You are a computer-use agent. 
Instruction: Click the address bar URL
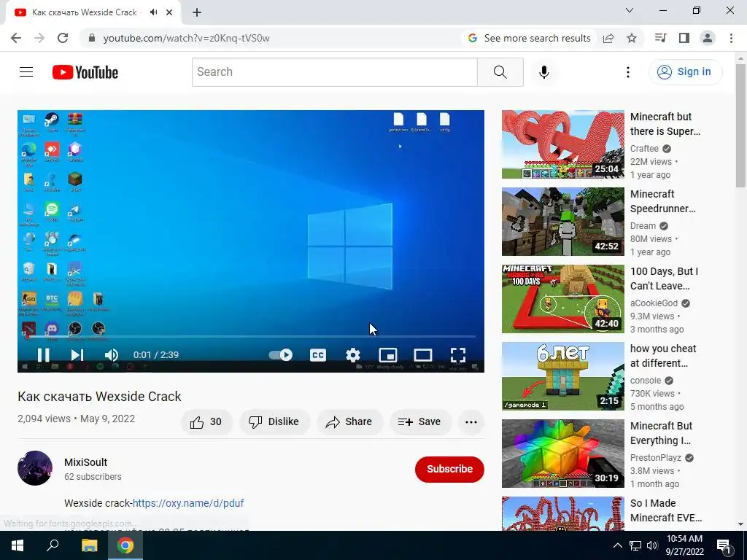(x=186, y=38)
